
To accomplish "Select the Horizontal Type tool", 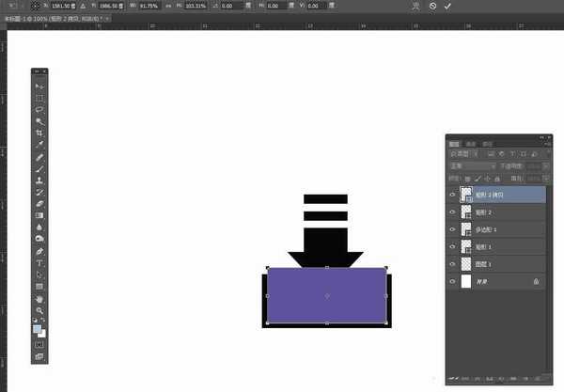I will click(39, 263).
